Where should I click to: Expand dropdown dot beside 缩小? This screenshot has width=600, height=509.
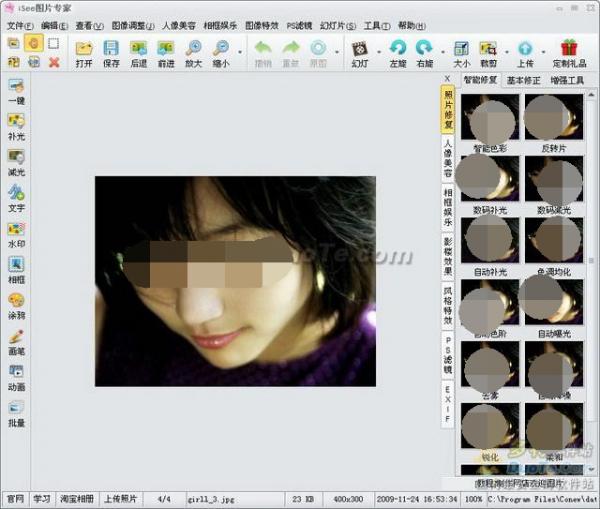tap(240, 51)
